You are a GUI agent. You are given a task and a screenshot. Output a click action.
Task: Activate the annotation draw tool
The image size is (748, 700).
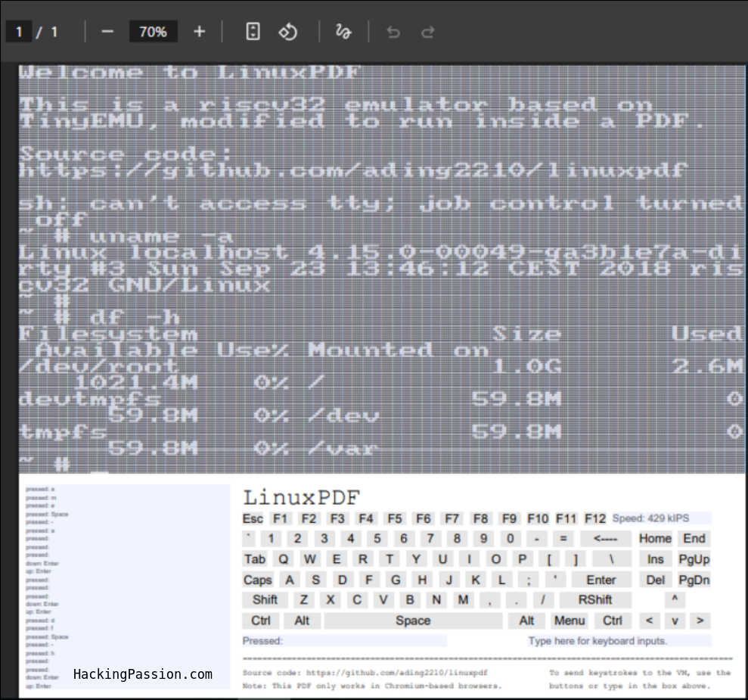tap(343, 31)
